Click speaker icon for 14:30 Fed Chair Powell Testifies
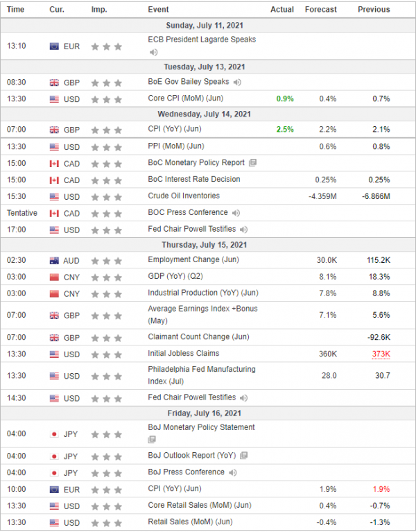The width and height of the screenshot is (416, 532). 244,398
